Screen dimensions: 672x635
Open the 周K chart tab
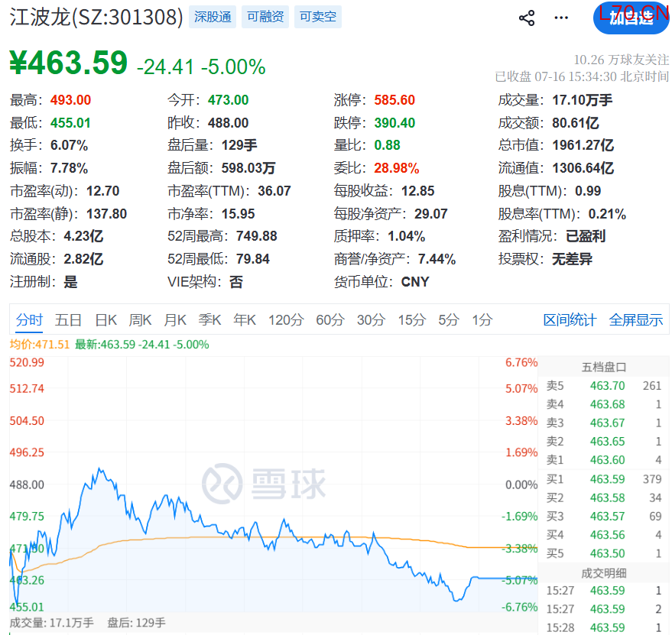140,320
